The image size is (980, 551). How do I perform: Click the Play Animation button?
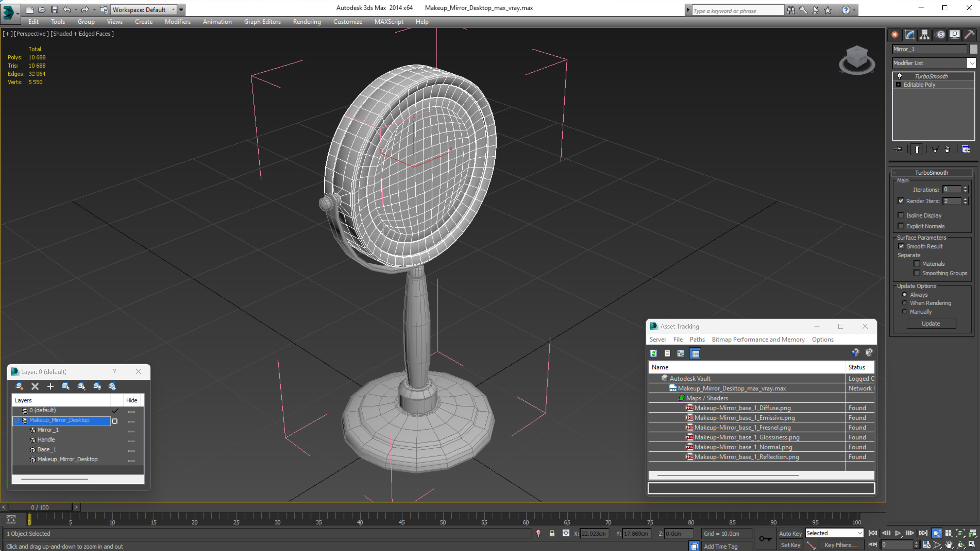(898, 533)
